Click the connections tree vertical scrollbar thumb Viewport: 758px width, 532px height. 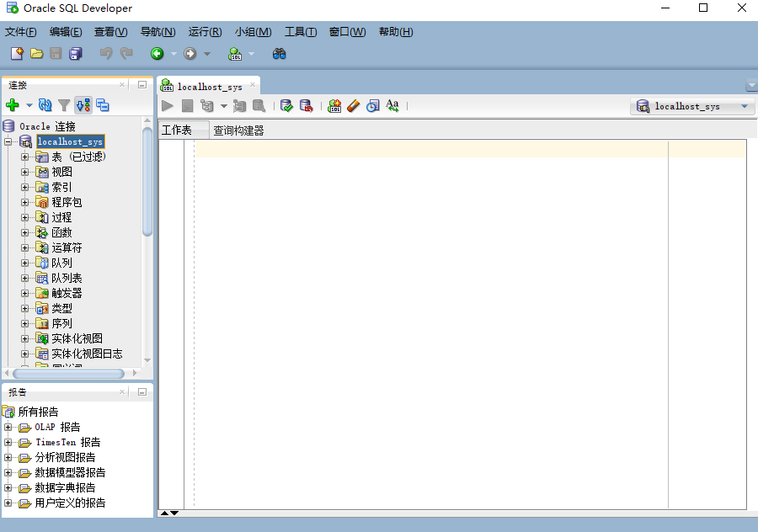click(x=147, y=182)
